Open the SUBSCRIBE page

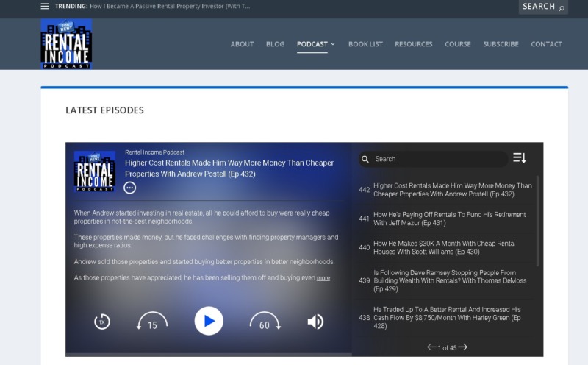click(x=501, y=44)
